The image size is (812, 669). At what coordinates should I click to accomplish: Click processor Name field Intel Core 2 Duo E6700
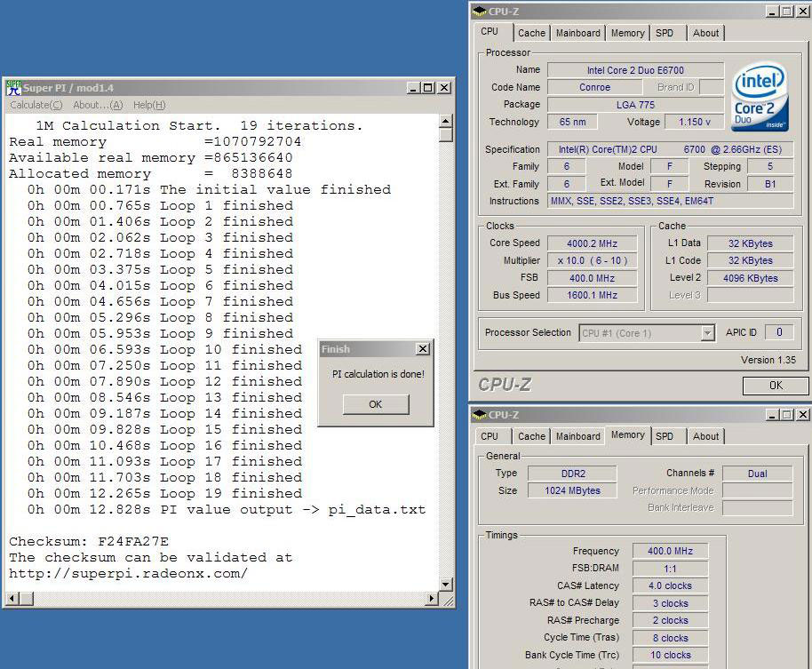pos(635,70)
